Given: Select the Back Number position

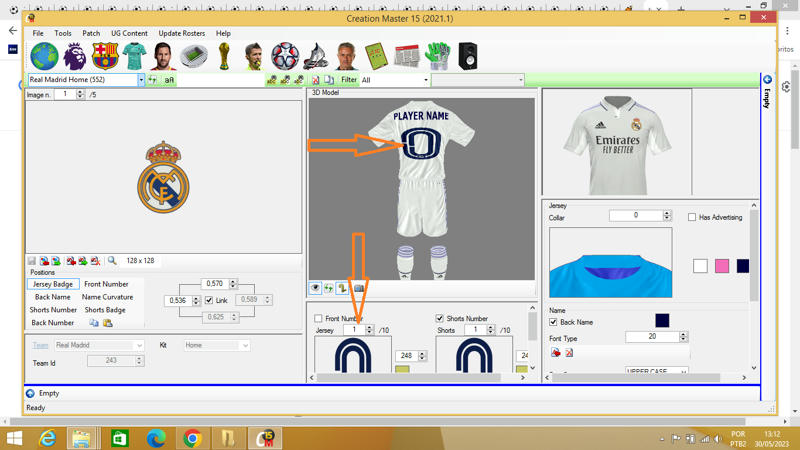Looking at the screenshot, I should [x=53, y=323].
